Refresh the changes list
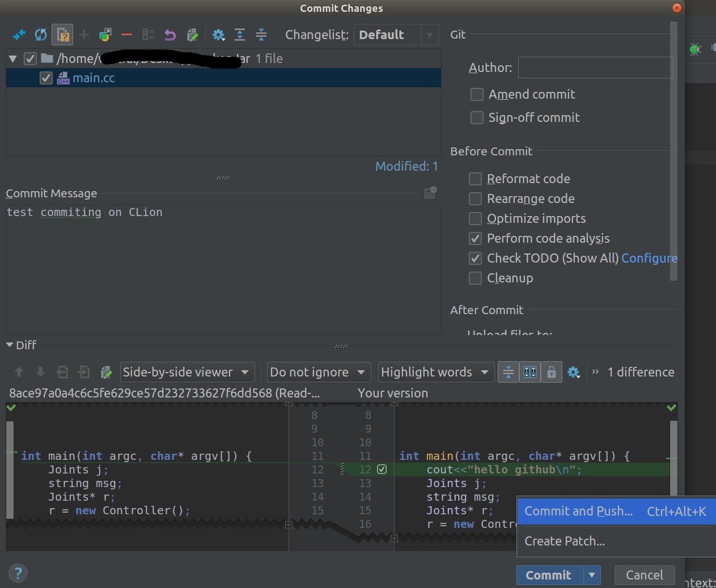 pyautogui.click(x=40, y=35)
